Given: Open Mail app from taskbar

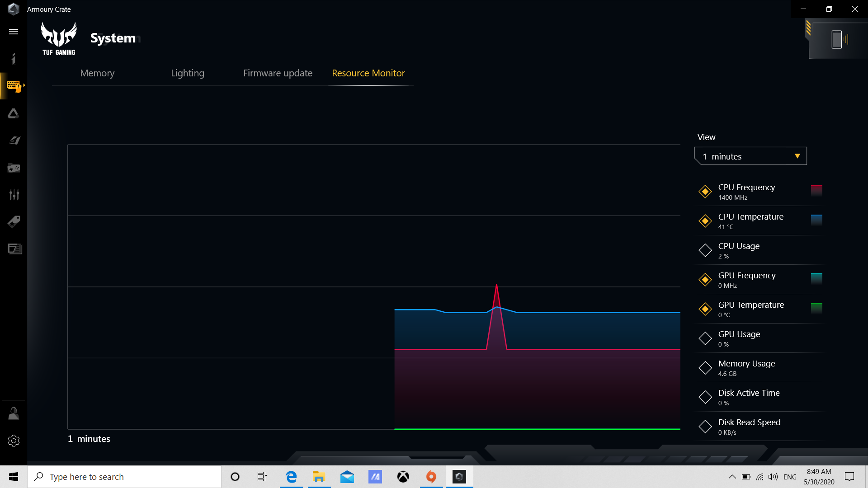Looking at the screenshot, I should point(347,477).
